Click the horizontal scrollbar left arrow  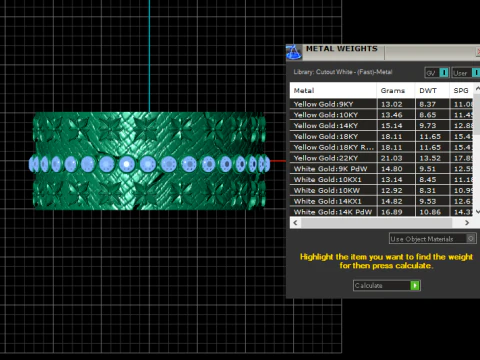coord(295,222)
